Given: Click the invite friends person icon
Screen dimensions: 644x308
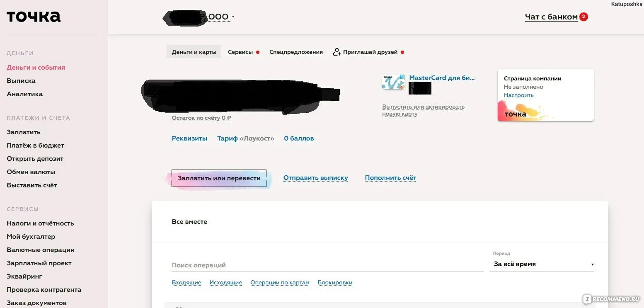Looking at the screenshot, I should pos(337,52).
